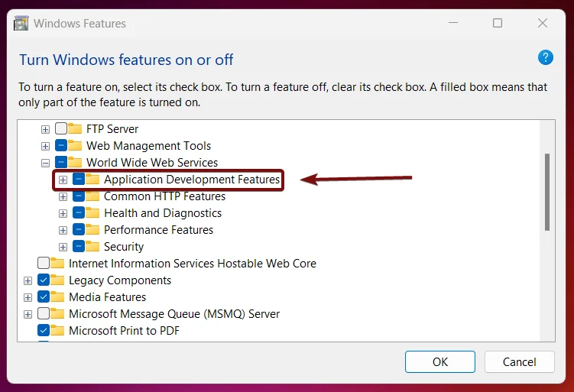
Task: Click the Cancel button
Action: click(x=520, y=361)
